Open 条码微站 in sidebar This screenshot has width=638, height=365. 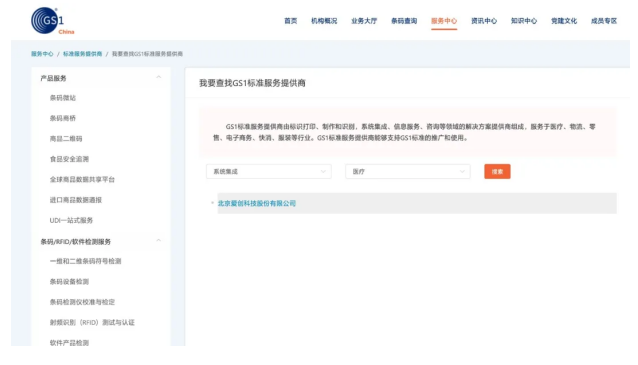click(x=63, y=98)
